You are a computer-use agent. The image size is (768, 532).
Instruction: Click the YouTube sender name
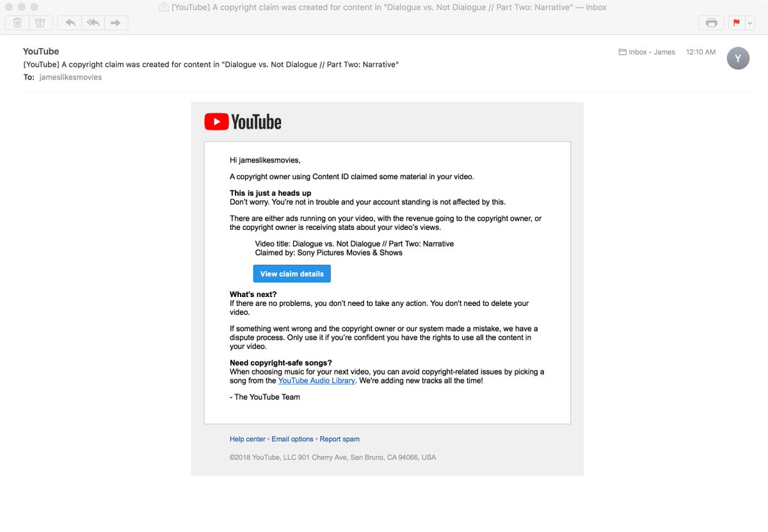41,51
